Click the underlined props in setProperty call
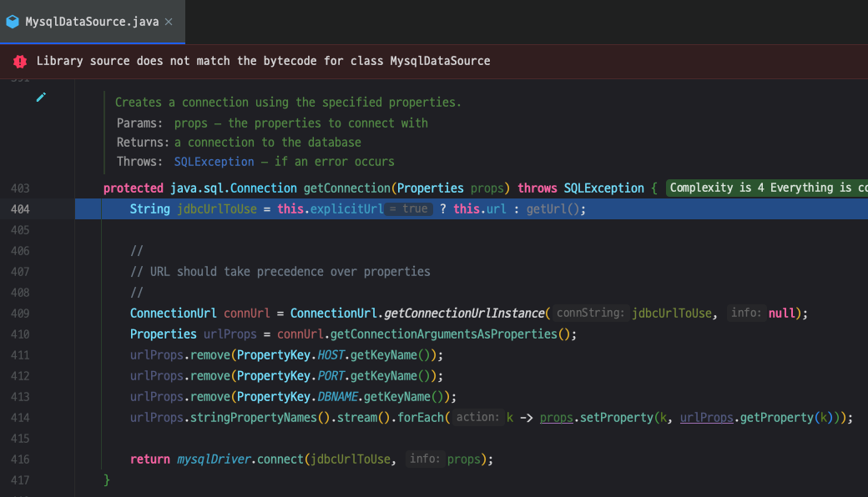This screenshot has height=497, width=868. 557,418
